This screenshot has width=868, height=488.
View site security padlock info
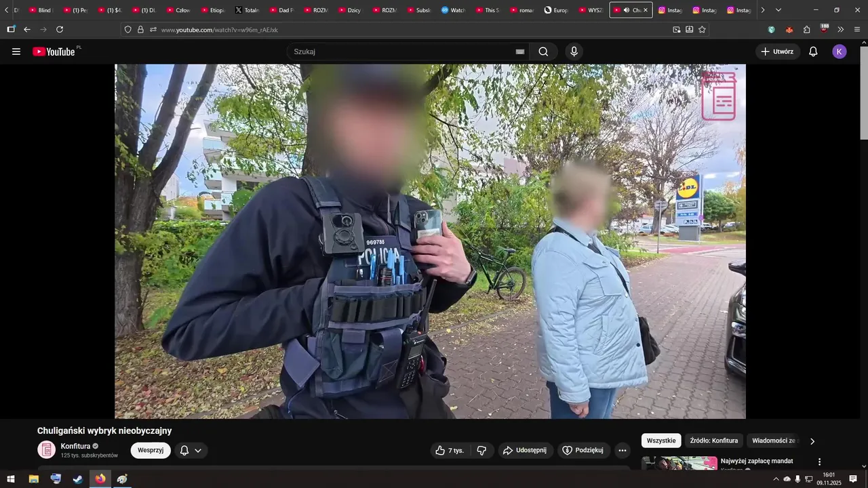140,30
